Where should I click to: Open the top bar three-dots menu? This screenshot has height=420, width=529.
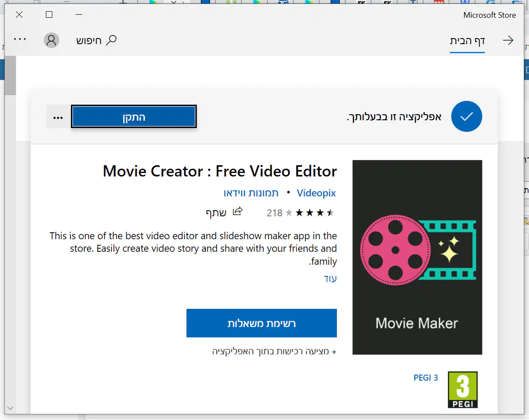coord(20,39)
